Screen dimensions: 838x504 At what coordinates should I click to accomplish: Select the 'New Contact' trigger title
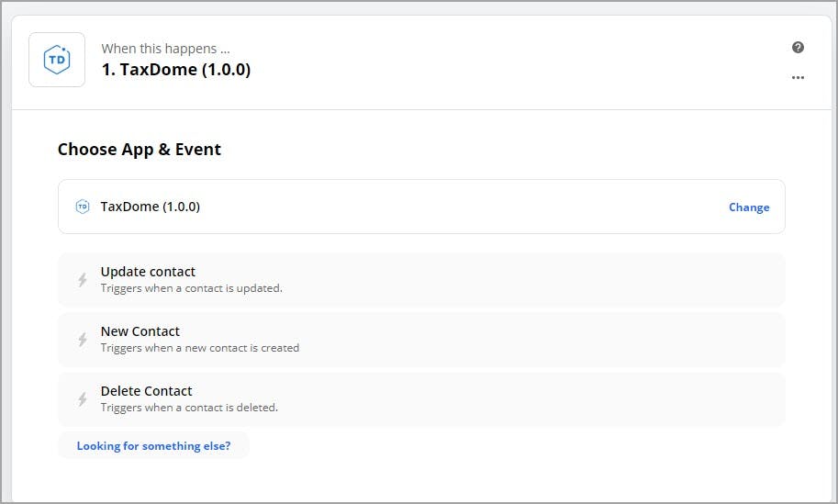[x=140, y=331]
